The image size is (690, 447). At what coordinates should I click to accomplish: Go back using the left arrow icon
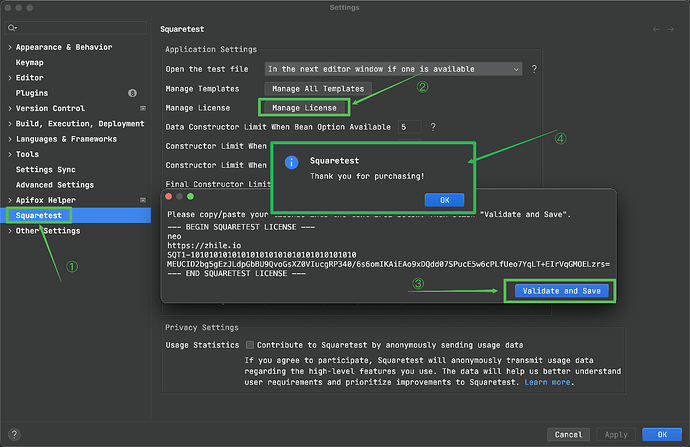tap(656, 29)
